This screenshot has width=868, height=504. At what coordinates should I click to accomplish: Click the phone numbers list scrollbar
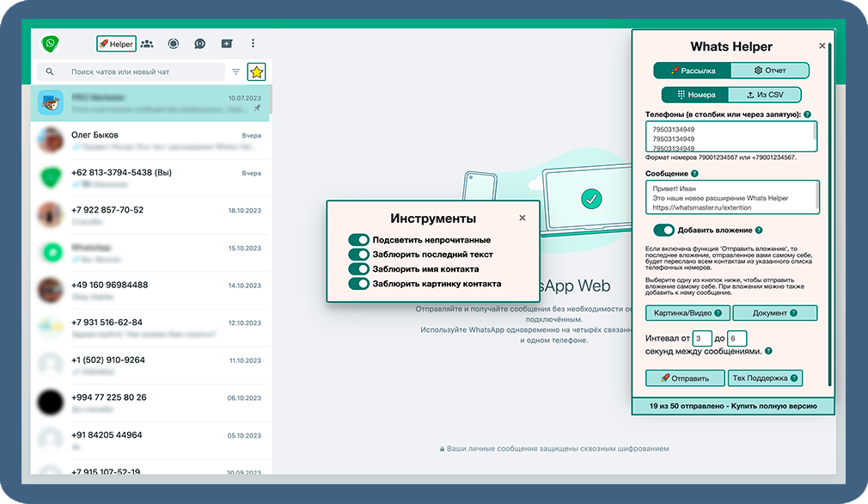click(814, 137)
